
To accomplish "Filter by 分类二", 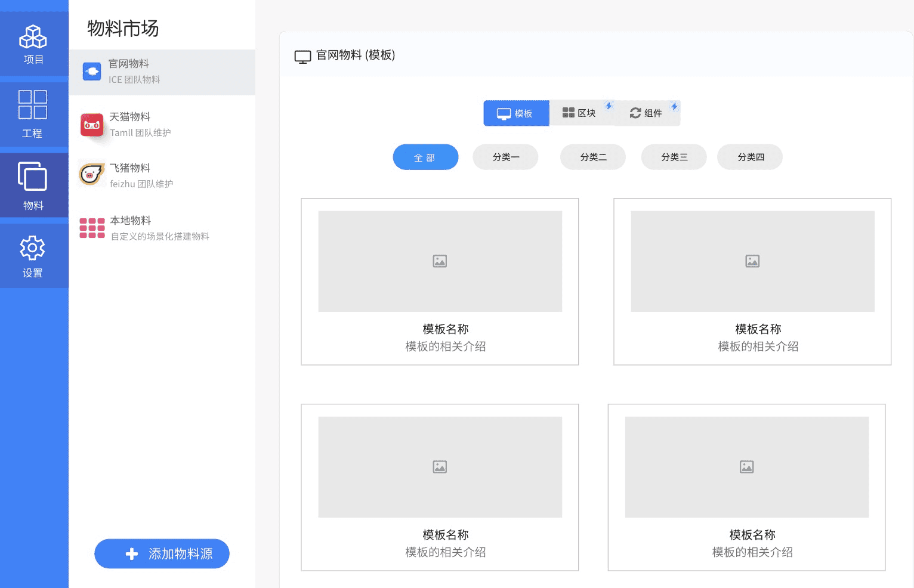I will pos(593,157).
